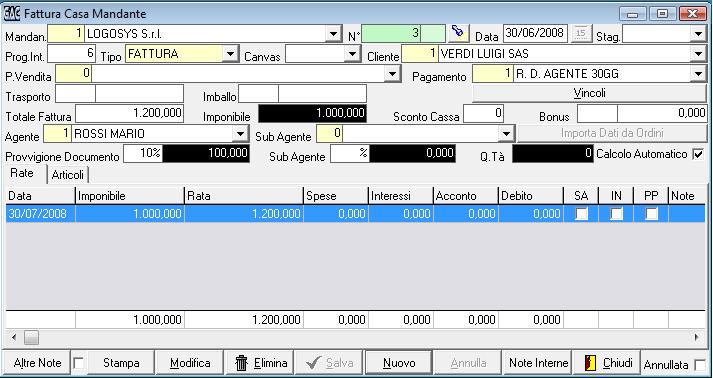The image size is (713, 378).
Task: Click the Interessi column header
Action: pyautogui.click(x=400, y=196)
